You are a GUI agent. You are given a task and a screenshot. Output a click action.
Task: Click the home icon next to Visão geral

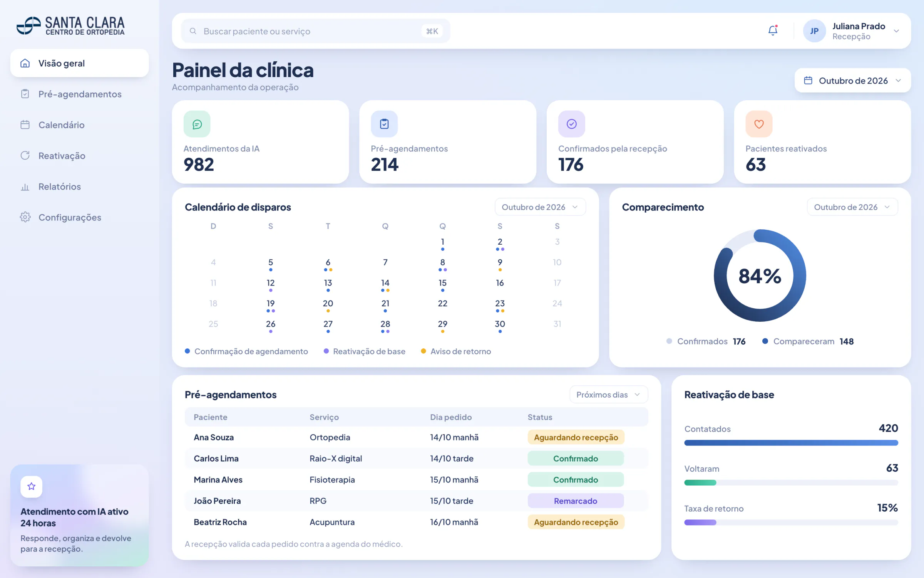pos(25,63)
